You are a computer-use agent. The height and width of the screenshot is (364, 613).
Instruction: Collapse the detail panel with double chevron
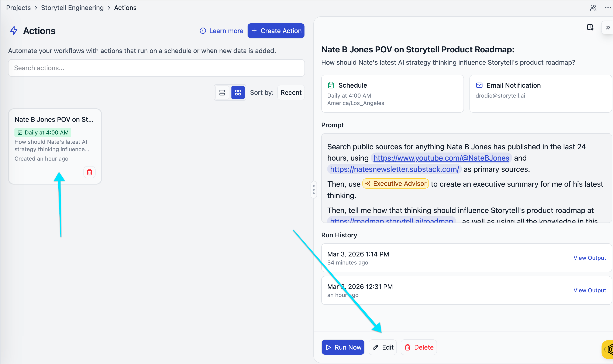[x=608, y=28]
